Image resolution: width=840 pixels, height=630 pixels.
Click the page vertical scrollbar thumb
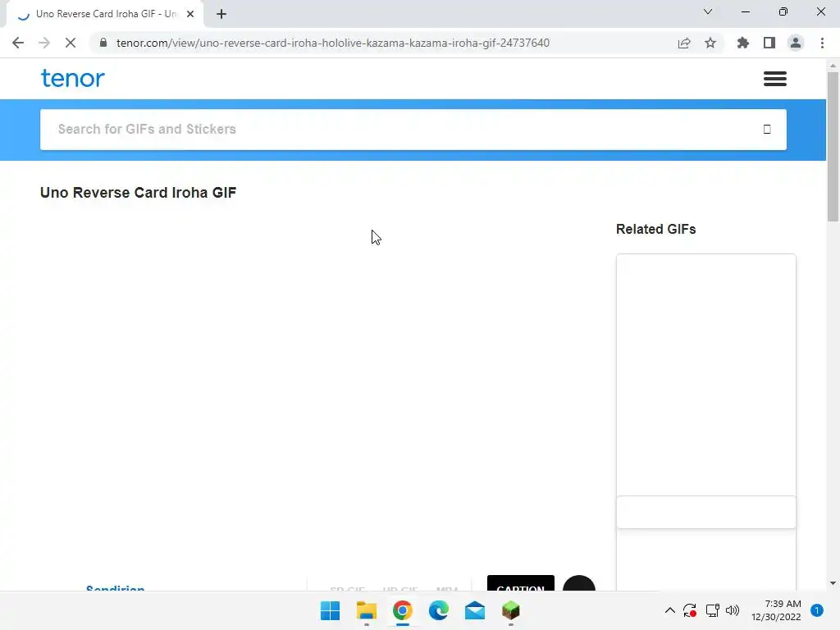pos(833,147)
